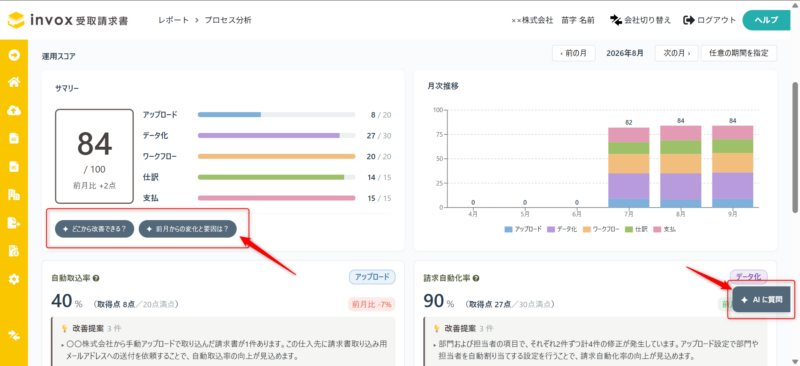Click the ××株式会社 company name

coord(532,20)
